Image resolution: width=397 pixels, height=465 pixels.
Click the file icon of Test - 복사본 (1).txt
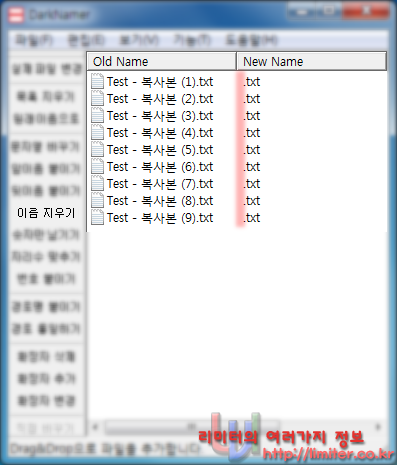point(97,82)
